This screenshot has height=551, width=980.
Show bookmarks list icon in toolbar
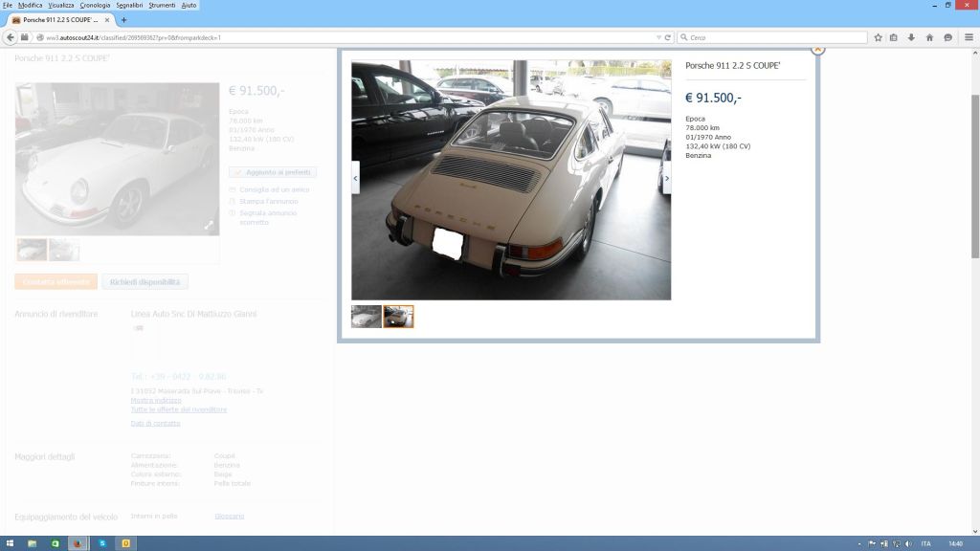click(894, 37)
